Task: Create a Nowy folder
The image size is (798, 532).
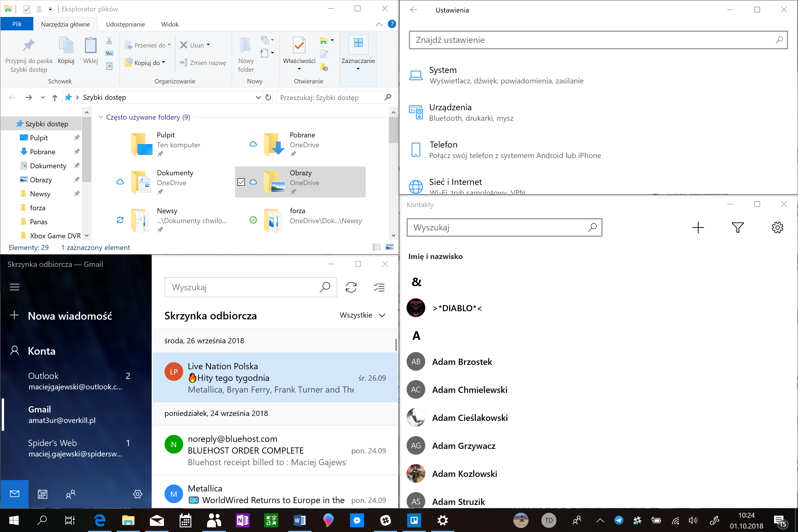Action: click(246, 54)
